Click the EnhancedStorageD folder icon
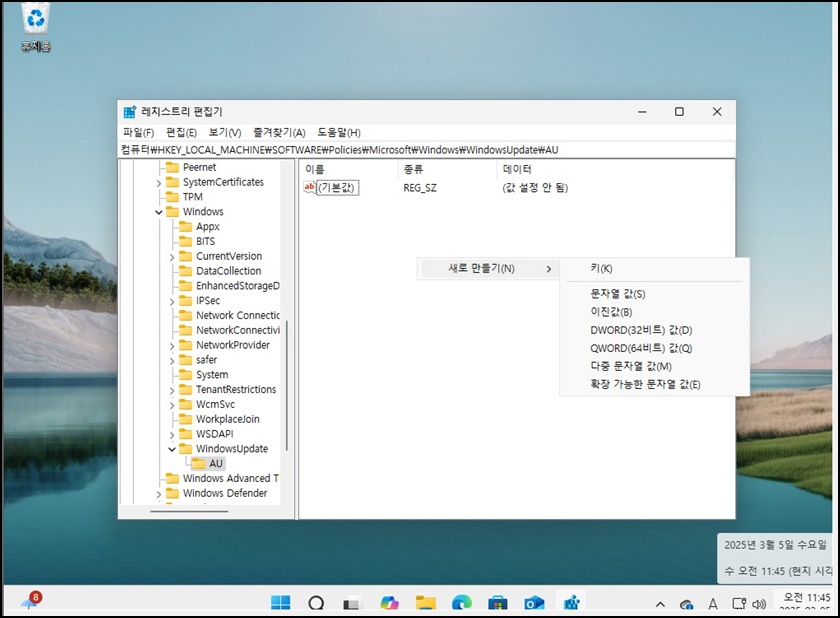 point(185,286)
